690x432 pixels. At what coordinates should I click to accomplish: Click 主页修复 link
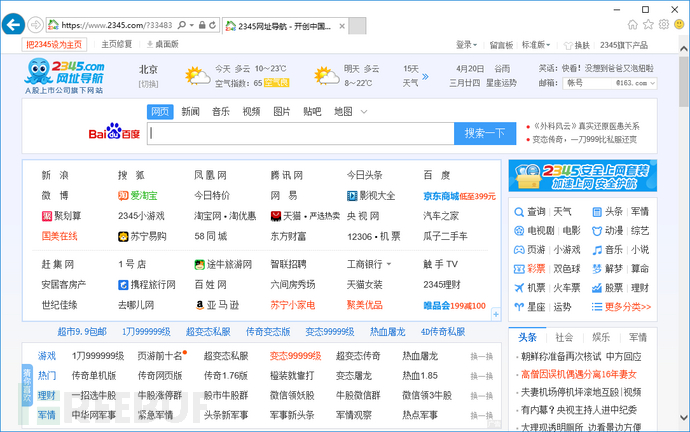point(117,44)
